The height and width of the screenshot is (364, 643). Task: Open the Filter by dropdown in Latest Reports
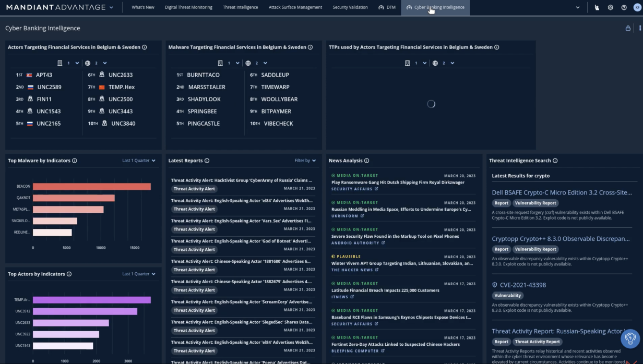305,161
